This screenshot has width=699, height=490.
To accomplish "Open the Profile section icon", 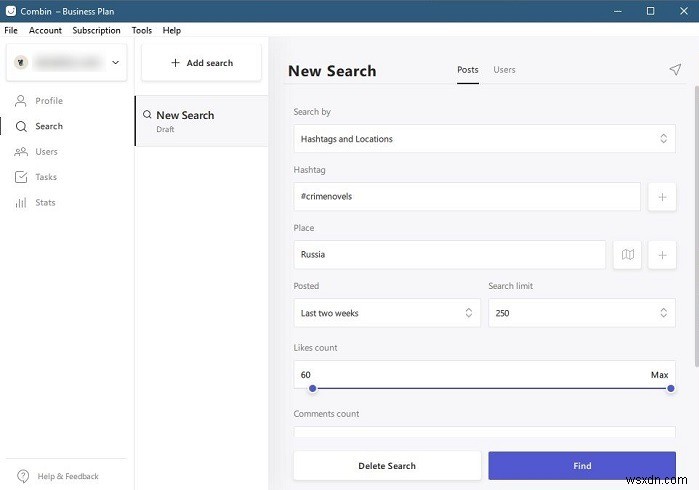I will coord(21,101).
